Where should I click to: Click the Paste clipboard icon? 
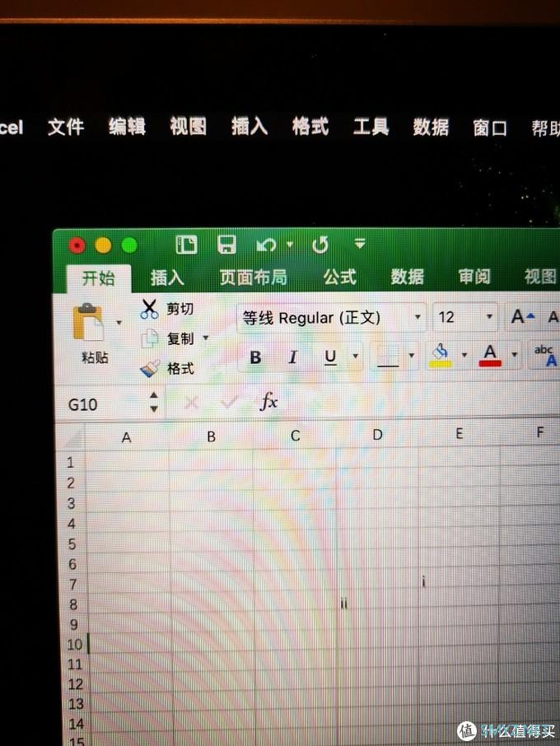[x=88, y=322]
